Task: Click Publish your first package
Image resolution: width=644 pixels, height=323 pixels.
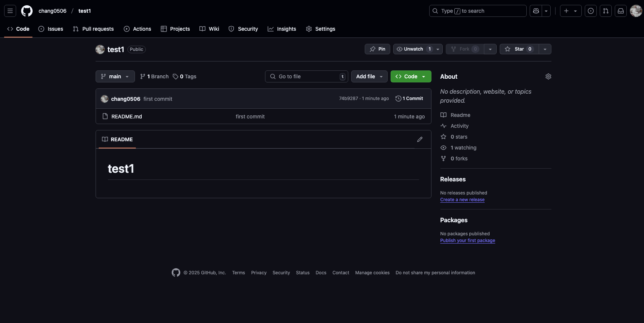Action: point(467,241)
